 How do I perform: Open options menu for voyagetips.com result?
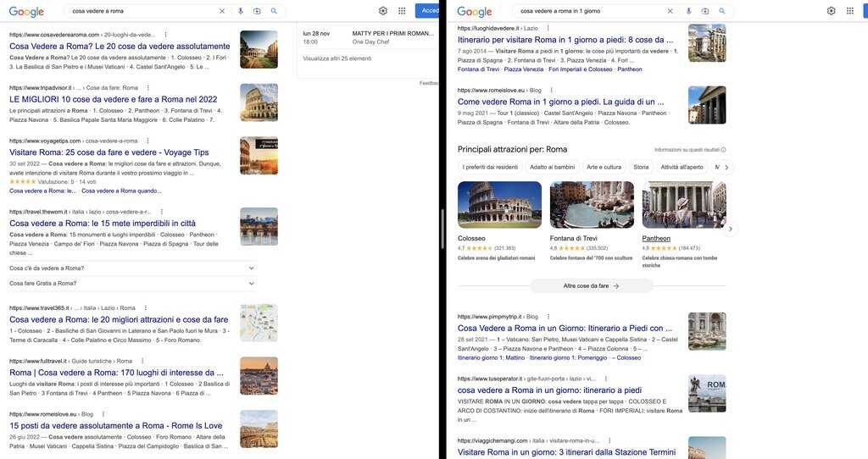147,141
